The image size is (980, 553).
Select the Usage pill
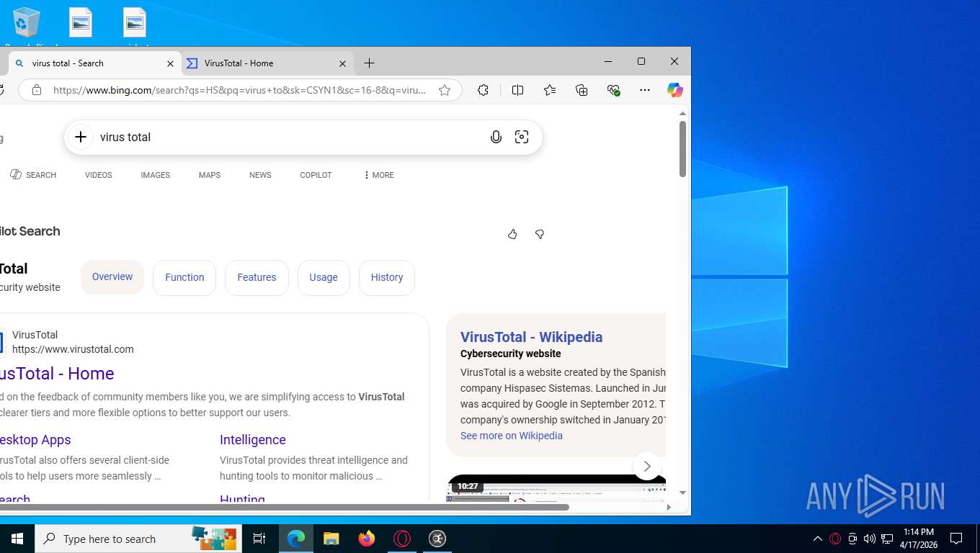[x=324, y=277]
